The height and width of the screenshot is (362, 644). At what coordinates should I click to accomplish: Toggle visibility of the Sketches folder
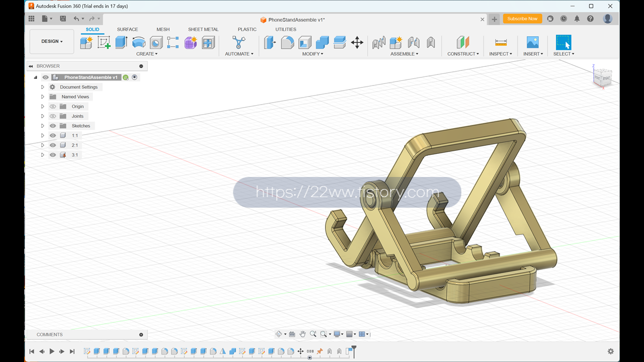[53, 126]
